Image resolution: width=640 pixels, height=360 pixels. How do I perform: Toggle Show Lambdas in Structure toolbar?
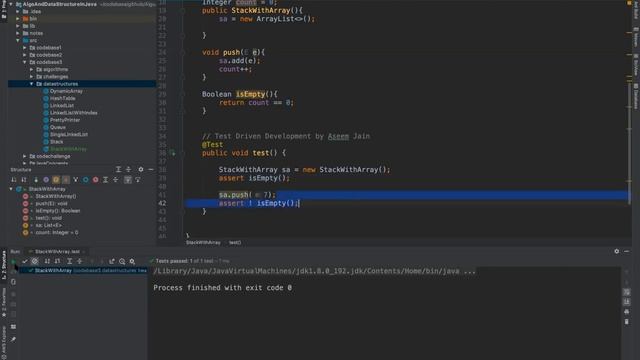click(76, 180)
